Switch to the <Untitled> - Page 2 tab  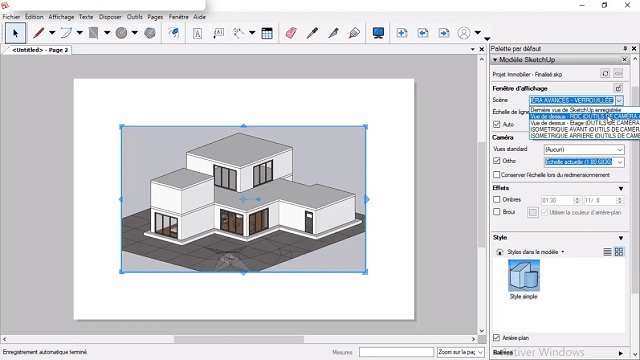pyautogui.click(x=40, y=50)
